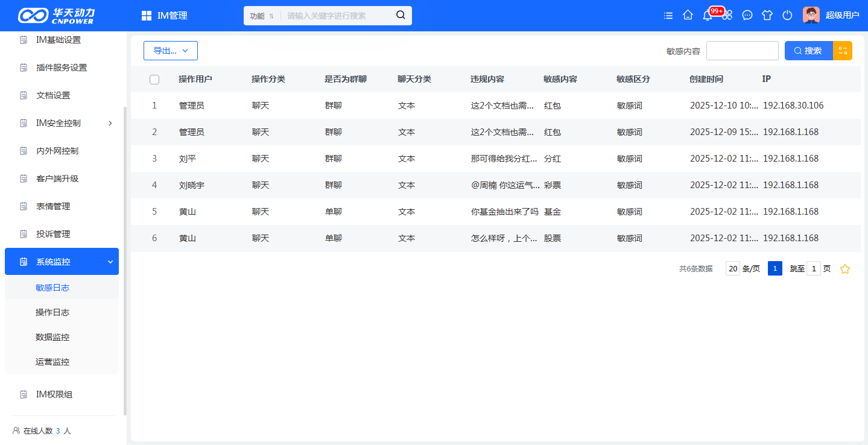The height and width of the screenshot is (445, 868).
Task: Click the sidebar vertical scrollbar
Action: point(125,260)
